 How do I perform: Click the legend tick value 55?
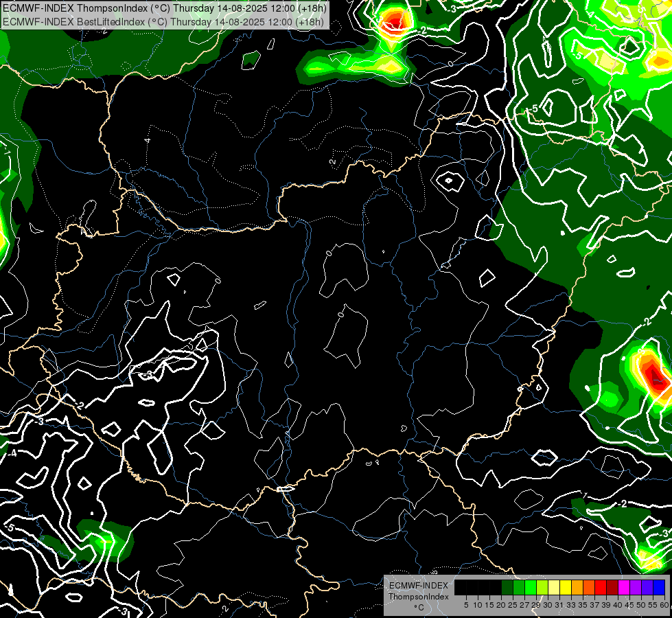point(653,605)
